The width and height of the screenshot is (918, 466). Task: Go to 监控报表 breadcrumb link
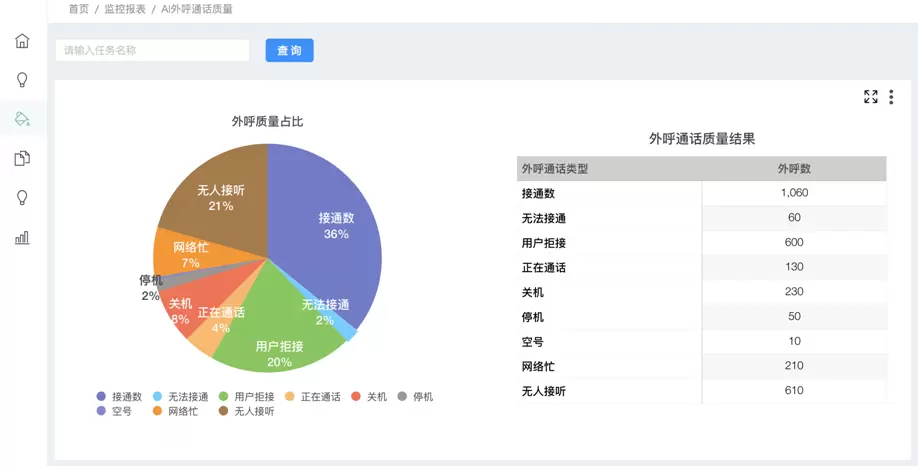pyautogui.click(x=125, y=9)
